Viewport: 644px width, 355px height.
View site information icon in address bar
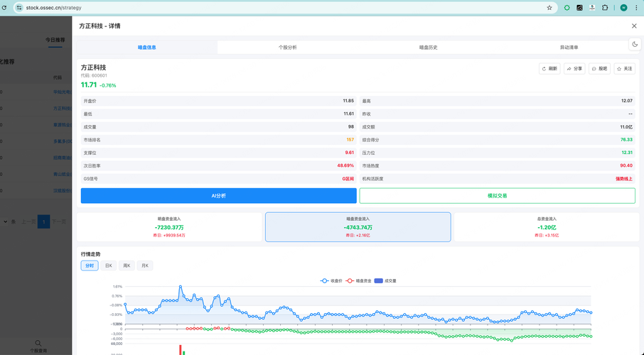click(x=19, y=7)
